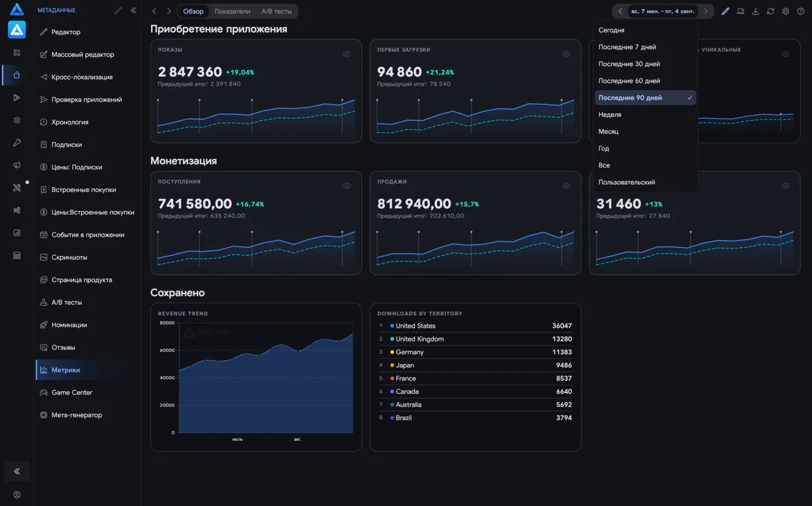Image resolution: width=812 pixels, height=506 pixels.
Task: Choose Неделя in the date list
Action: pos(646,115)
